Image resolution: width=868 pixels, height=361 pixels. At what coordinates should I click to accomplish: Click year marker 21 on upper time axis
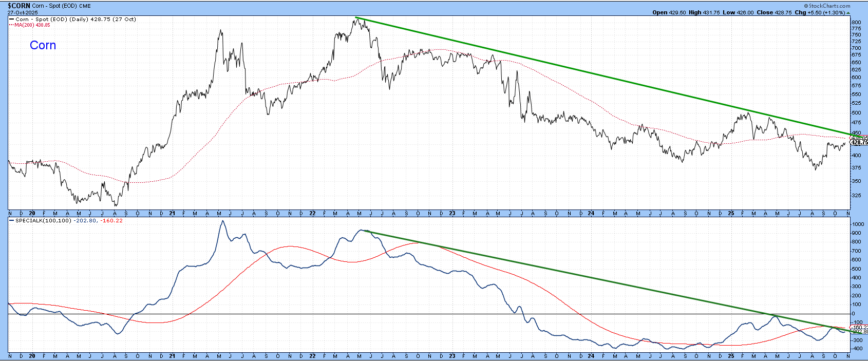(172, 213)
